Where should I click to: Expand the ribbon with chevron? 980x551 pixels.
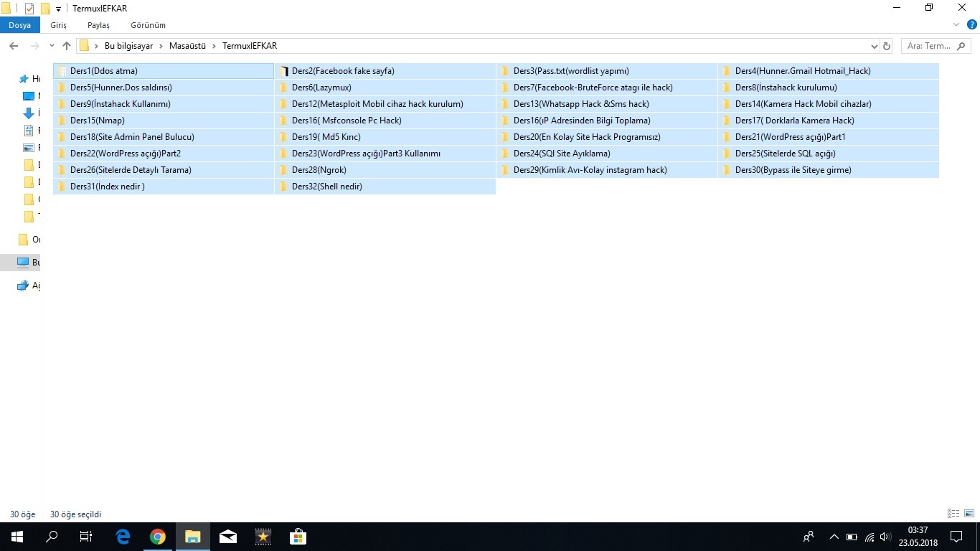click(x=956, y=25)
